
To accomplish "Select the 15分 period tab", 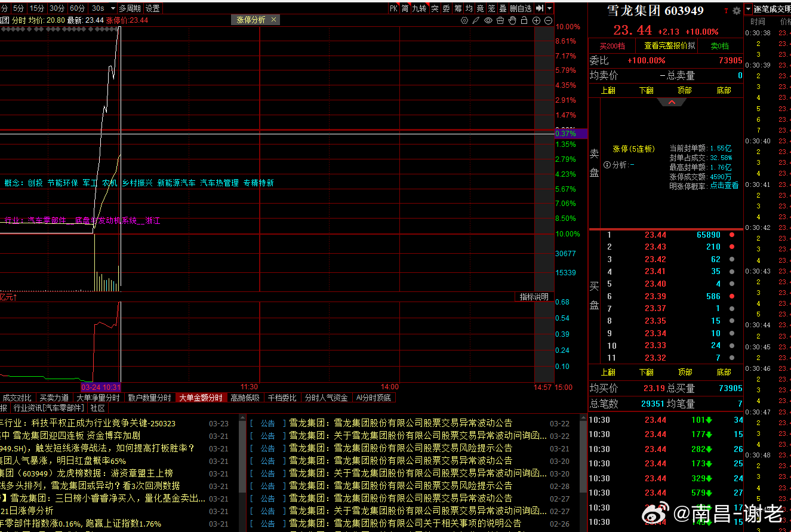I will click(37, 8).
